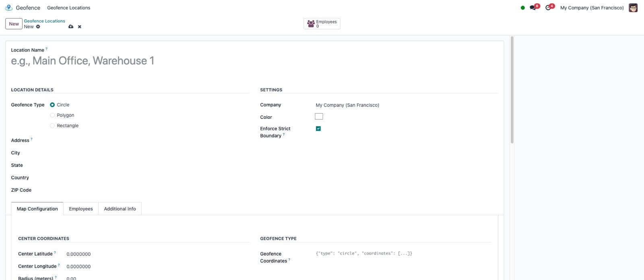Image resolution: width=644 pixels, height=280 pixels.
Task: Save record with the cloud upload icon
Action: [71, 27]
